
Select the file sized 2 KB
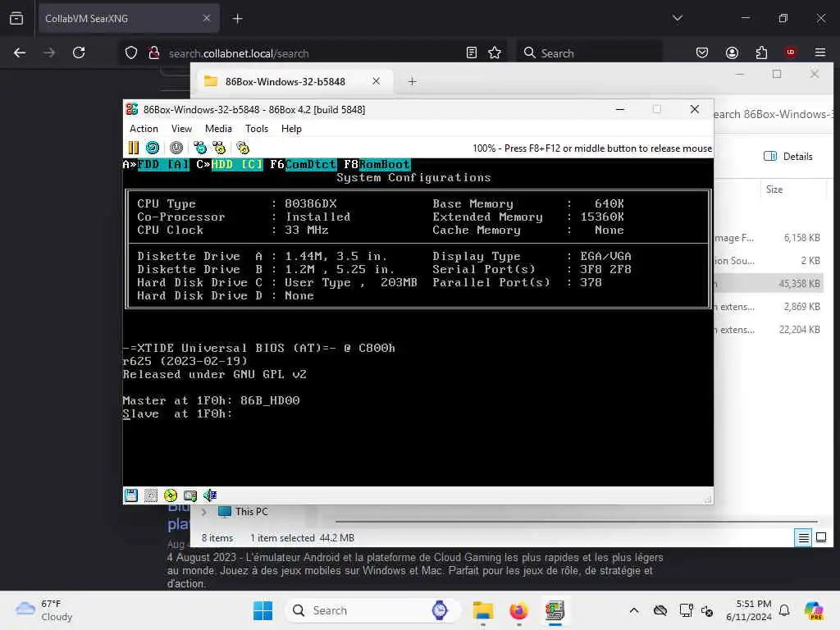[x=768, y=261]
